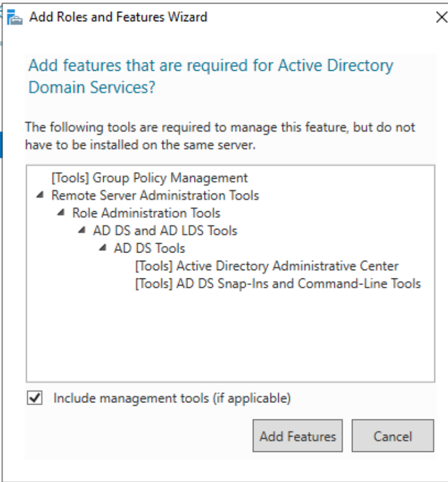Collapse the Role Administration Tools arrow

point(60,213)
